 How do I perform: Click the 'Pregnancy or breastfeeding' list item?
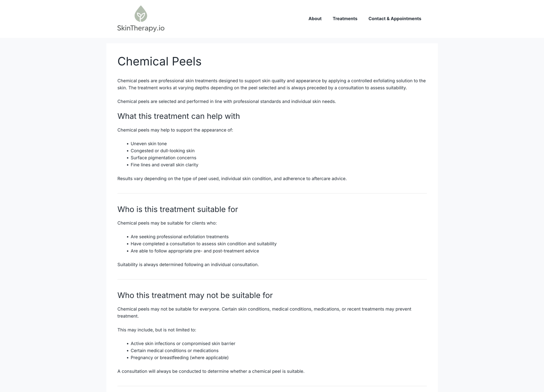click(179, 358)
